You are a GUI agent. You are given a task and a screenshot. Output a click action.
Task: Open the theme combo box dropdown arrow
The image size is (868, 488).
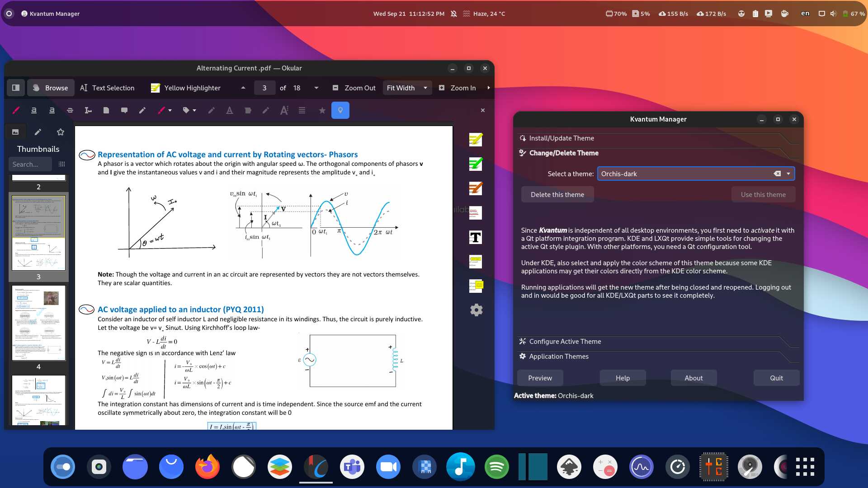pyautogui.click(x=788, y=174)
